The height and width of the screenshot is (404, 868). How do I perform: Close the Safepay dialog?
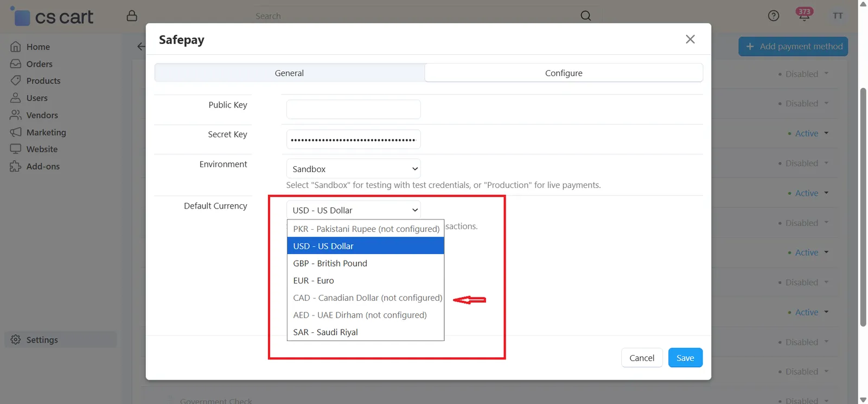[x=690, y=39]
